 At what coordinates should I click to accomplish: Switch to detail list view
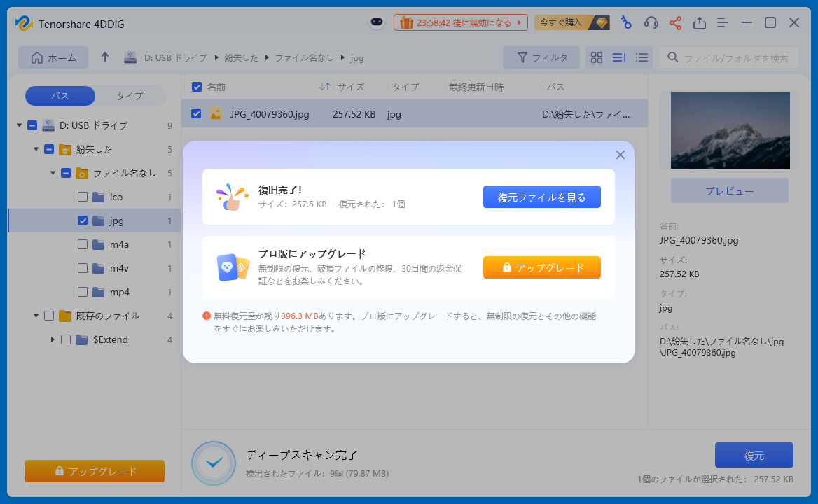619,57
